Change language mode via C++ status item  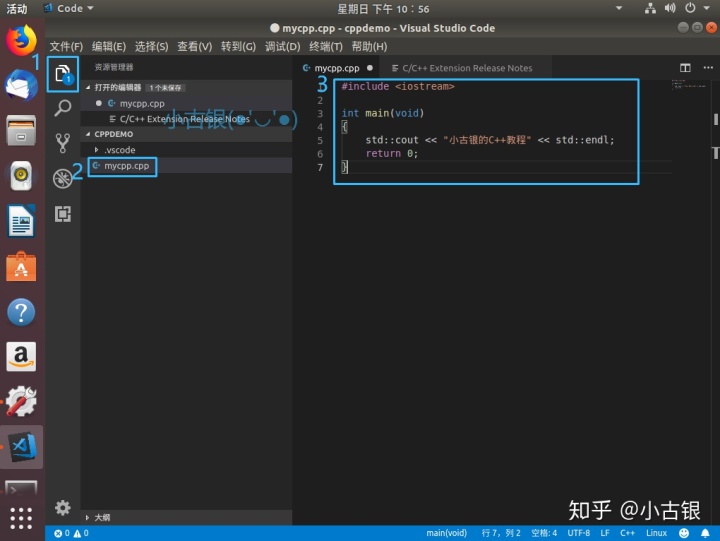pos(627,533)
